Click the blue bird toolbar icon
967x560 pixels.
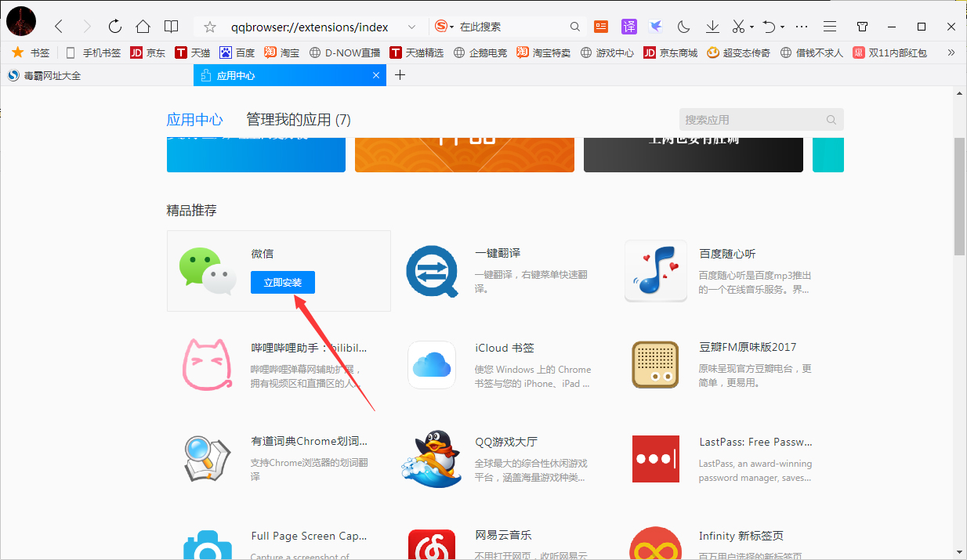pyautogui.click(x=656, y=26)
